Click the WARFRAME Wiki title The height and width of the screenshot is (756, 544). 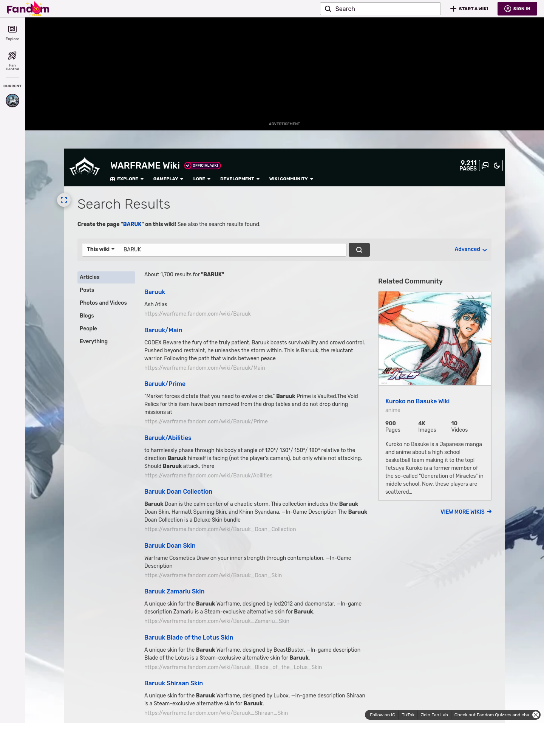pyautogui.click(x=145, y=166)
